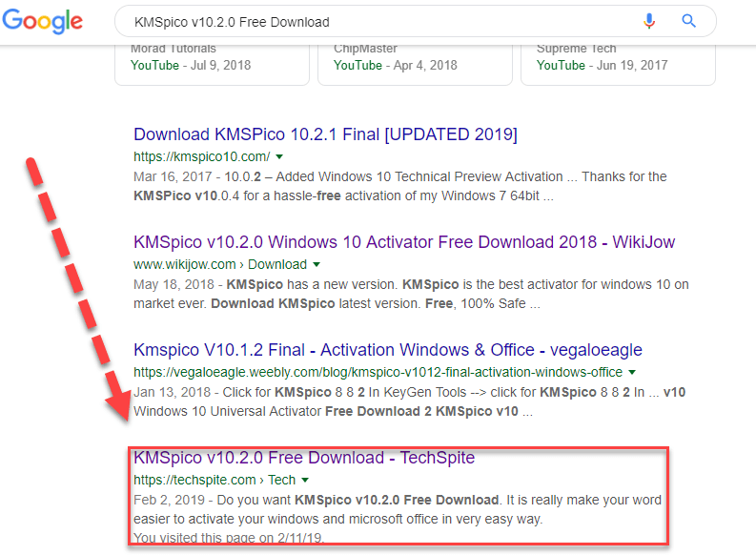Expand the dropdown arrow beside kmspico10.com
Viewport: 756px width, 555px height.
click(x=279, y=156)
